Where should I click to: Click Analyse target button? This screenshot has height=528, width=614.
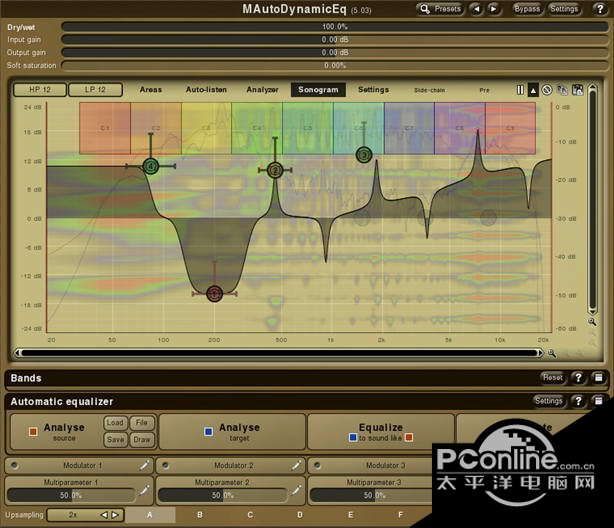[232, 432]
